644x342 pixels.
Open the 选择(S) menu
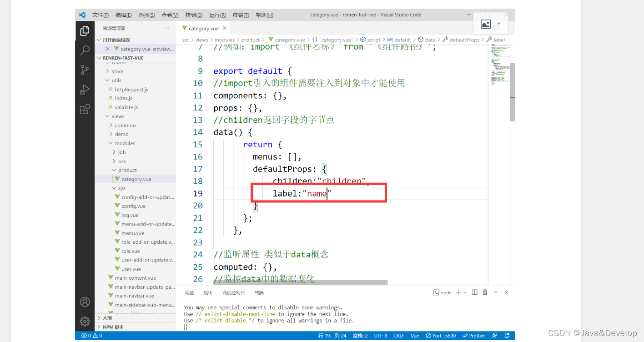[146, 15]
